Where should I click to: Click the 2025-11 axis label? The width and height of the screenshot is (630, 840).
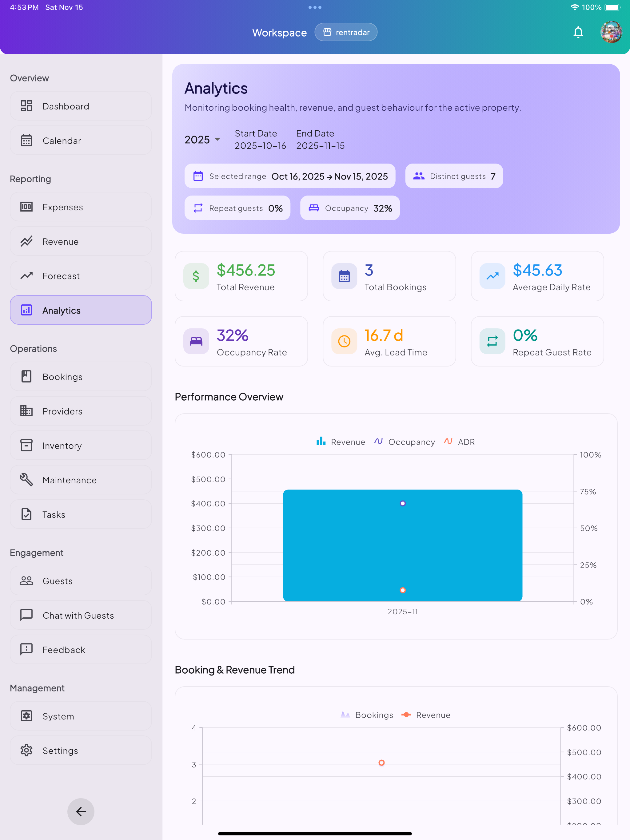403,611
